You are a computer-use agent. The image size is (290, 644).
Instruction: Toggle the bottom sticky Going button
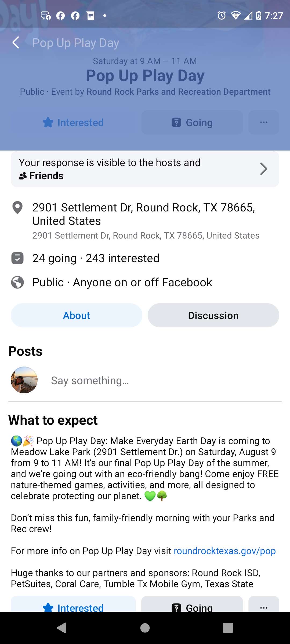point(192,605)
